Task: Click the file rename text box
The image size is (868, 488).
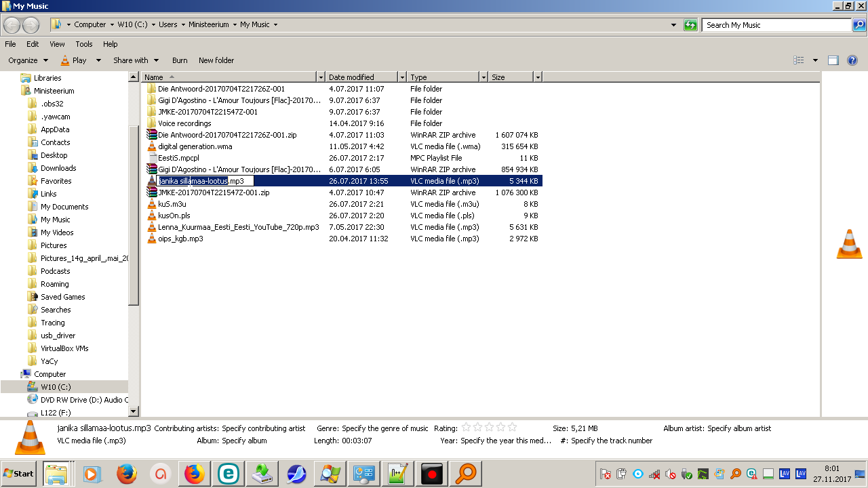Action: (x=205, y=181)
